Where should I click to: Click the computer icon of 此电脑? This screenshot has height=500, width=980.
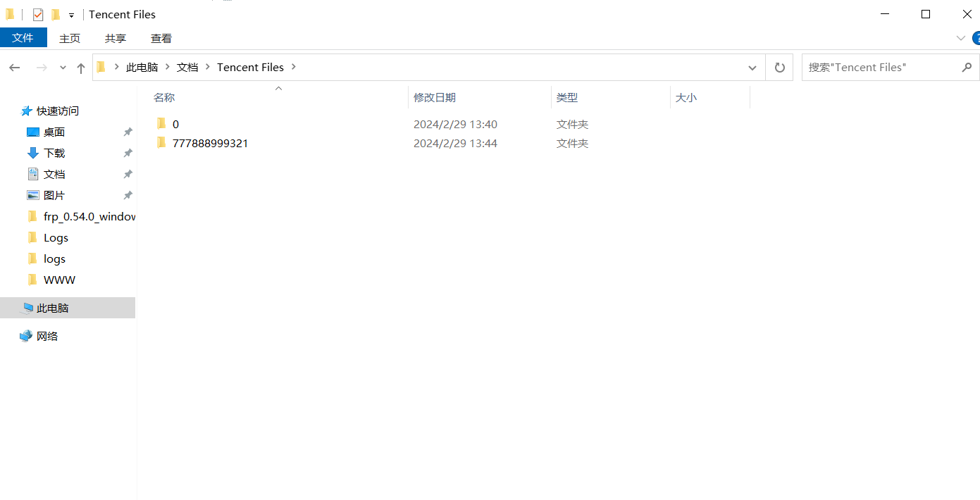point(27,308)
